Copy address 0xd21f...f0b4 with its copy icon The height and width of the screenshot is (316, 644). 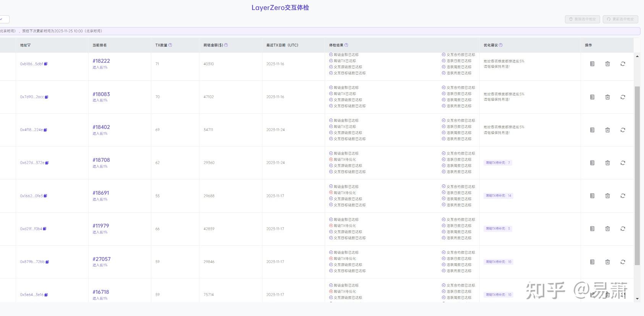45,229
